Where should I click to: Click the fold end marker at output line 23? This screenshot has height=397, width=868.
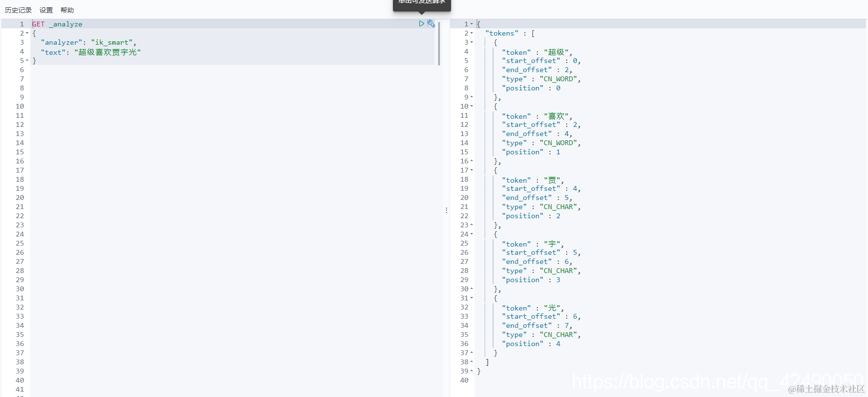click(472, 225)
